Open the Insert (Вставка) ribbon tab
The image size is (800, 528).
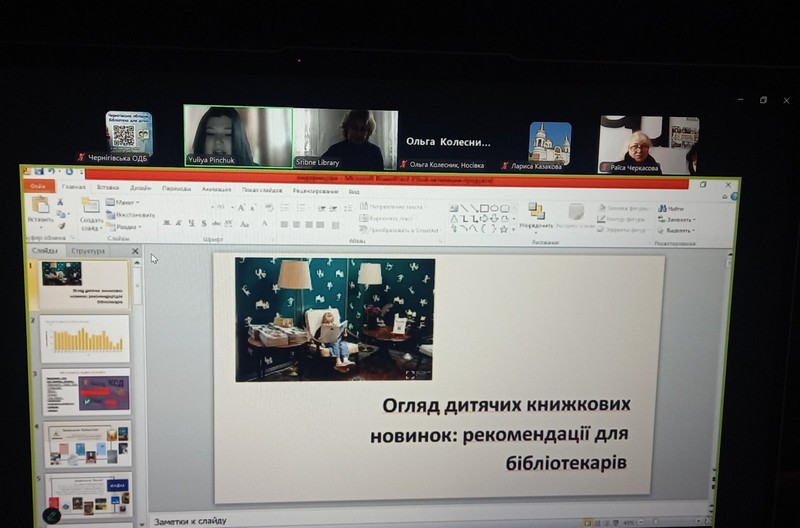108,188
